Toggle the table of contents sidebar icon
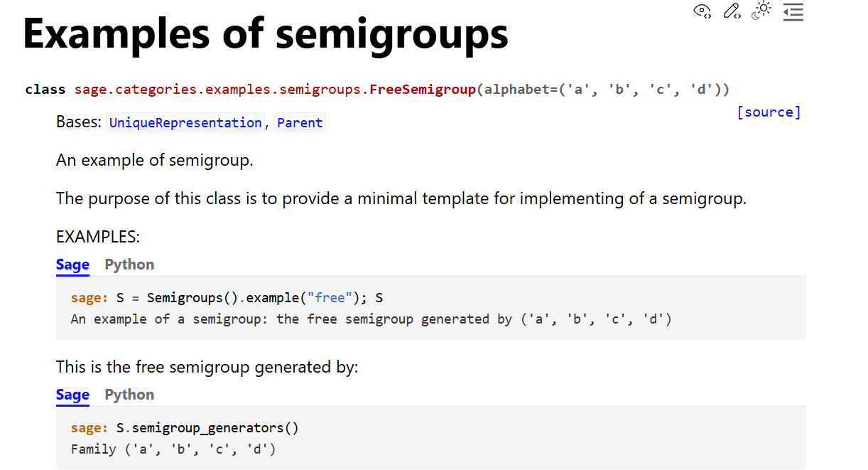868x470 pixels. (x=793, y=11)
